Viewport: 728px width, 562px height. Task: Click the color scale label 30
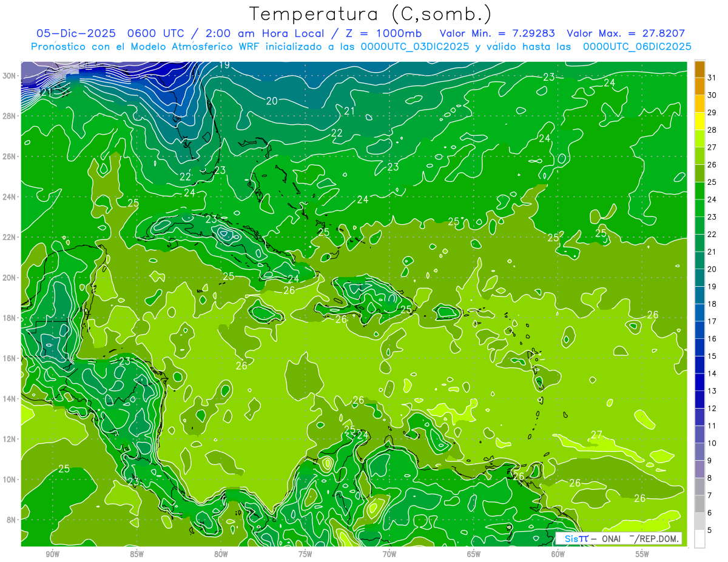pyautogui.click(x=712, y=95)
